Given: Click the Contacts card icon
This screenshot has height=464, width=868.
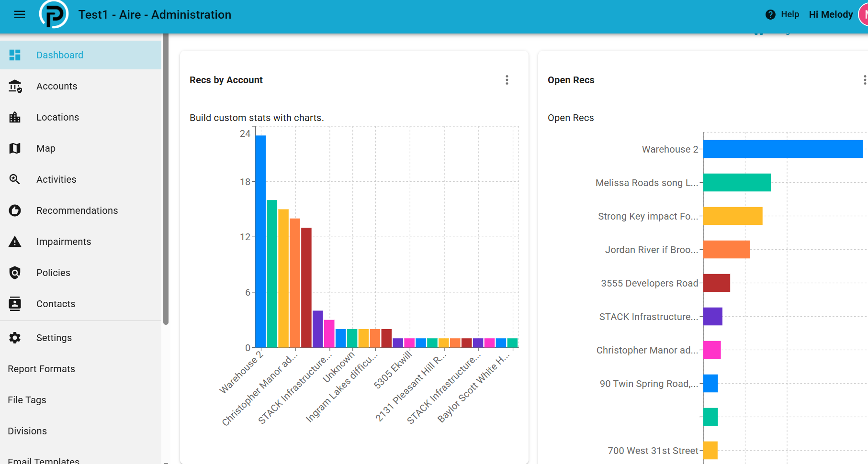Looking at the screenshot, I should pos(15,304).
